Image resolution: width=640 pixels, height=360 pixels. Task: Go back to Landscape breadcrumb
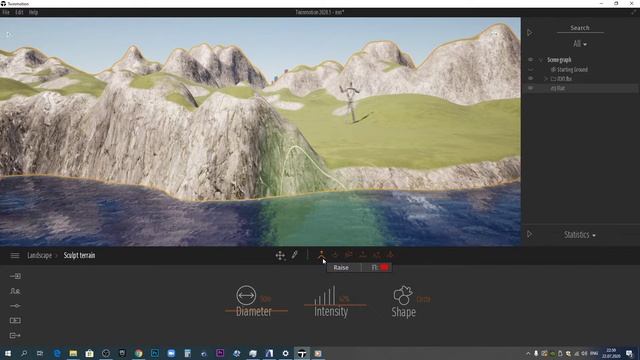click(40, 256)
